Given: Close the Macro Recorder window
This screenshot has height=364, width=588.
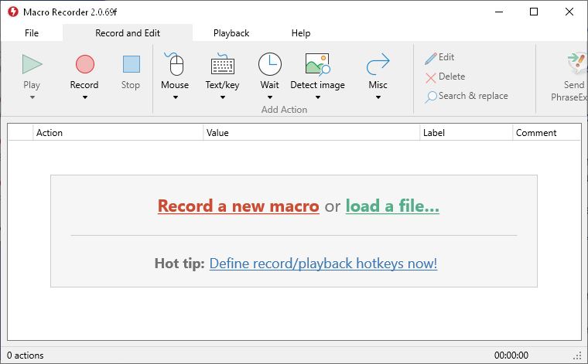Looking at the screenshot, I should point(569,12).
